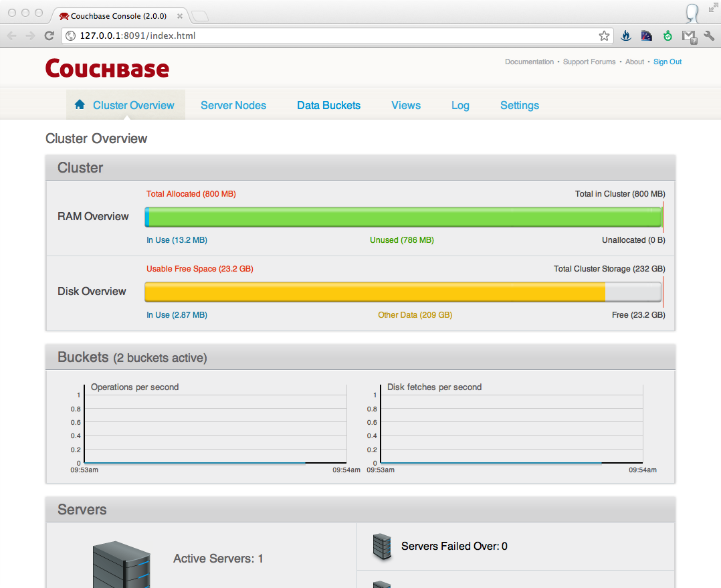Select the Cluster Overview tab
721x588 pixels.
coord(126,105)
